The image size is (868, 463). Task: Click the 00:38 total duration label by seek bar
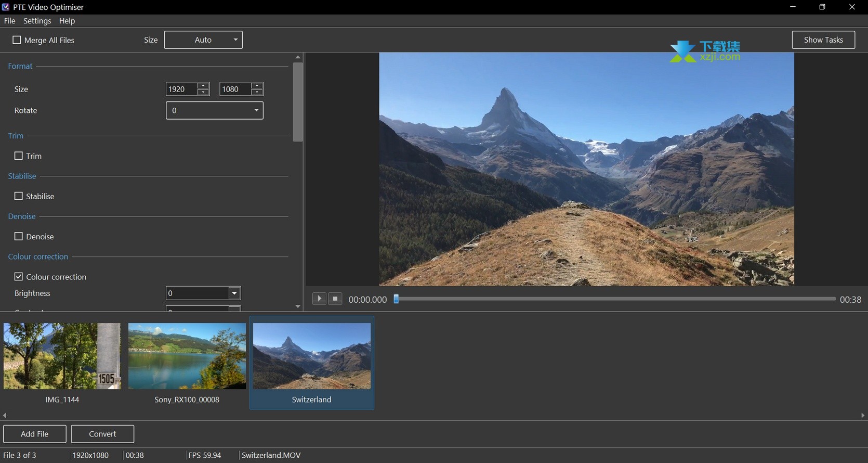point(851,300)
